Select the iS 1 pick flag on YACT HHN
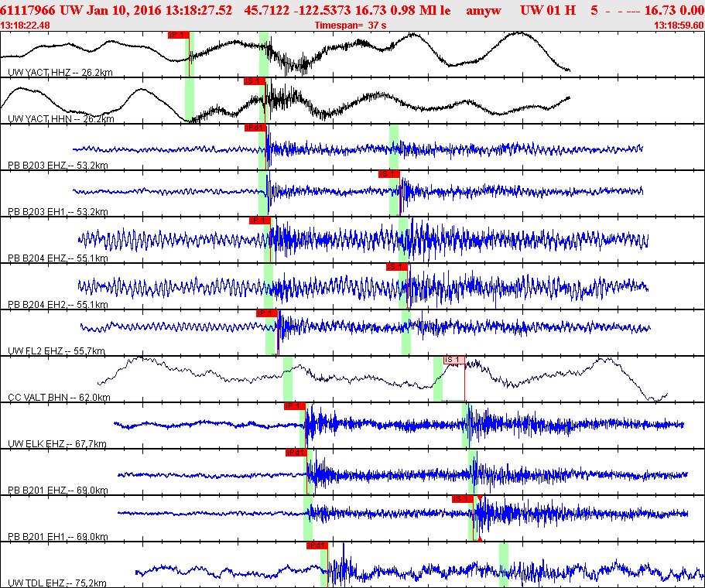Viewport: 705px width, 588px height. [x=254, y=81]
